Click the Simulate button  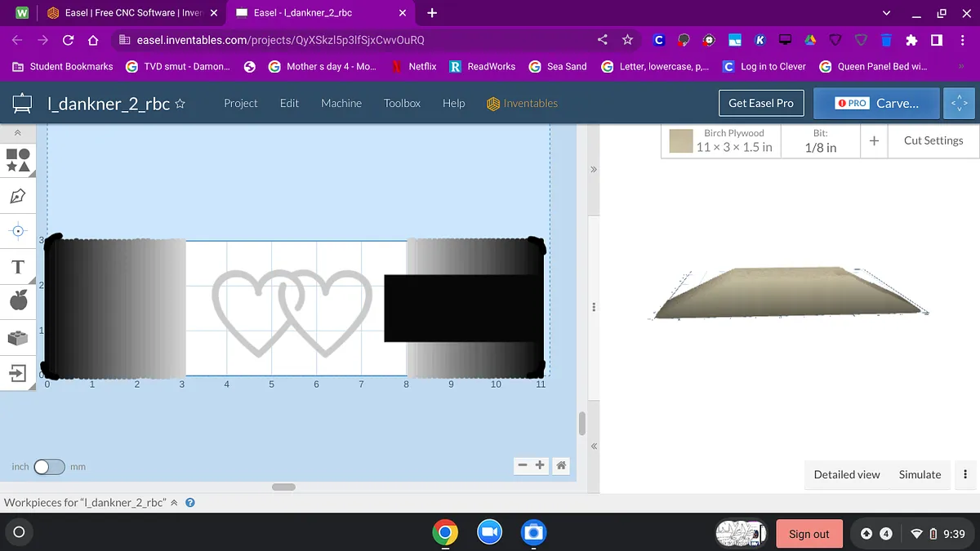[920, 474]
